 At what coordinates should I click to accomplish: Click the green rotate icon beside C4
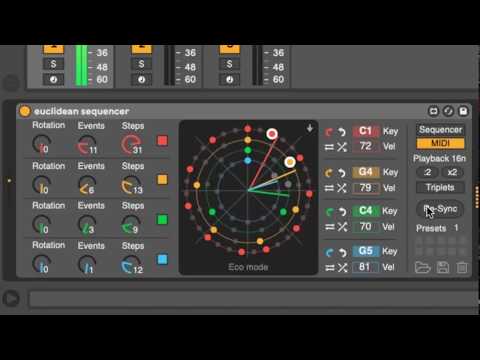click(329, 212)
